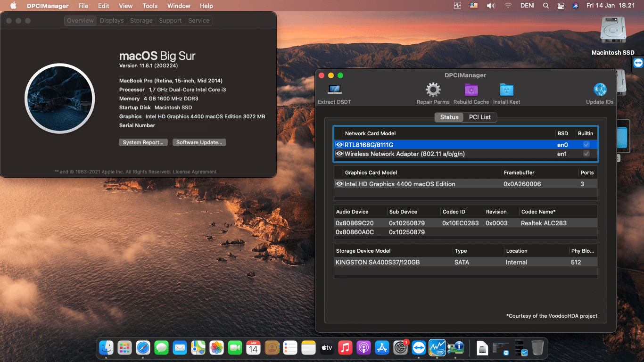Open the Storage tab in About This Mac

click(141, 21)
